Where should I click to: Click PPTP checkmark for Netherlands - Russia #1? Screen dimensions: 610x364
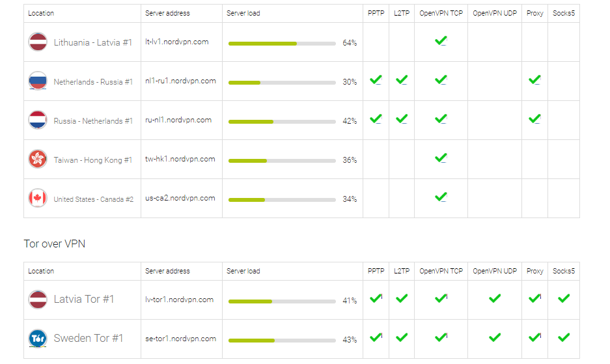pyautogui.click(x=376, y=80)
